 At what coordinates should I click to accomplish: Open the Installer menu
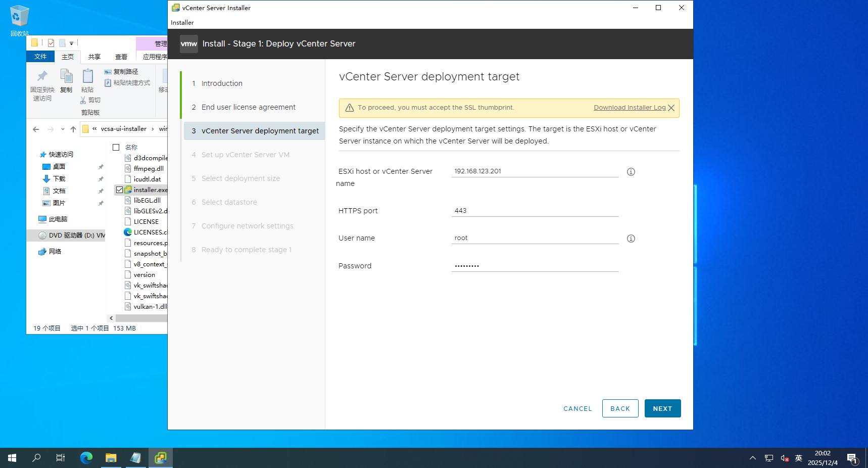[x=182, y=23]
